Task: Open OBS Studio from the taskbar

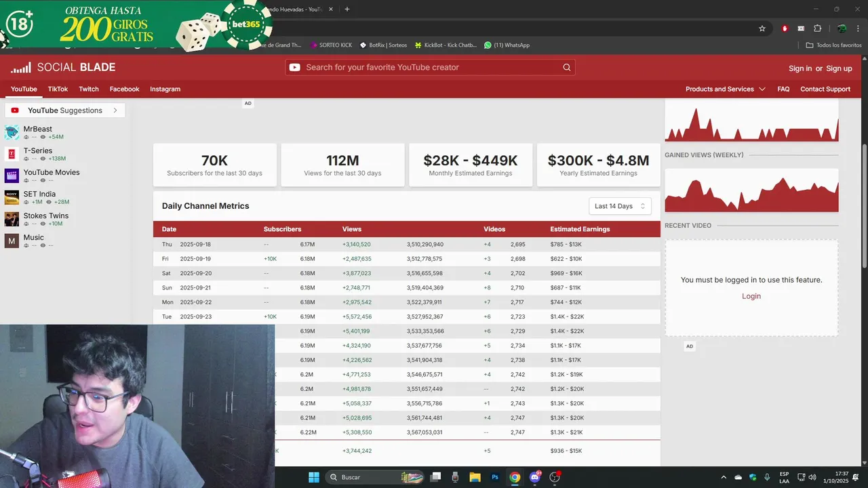Action: pos(555,477)
